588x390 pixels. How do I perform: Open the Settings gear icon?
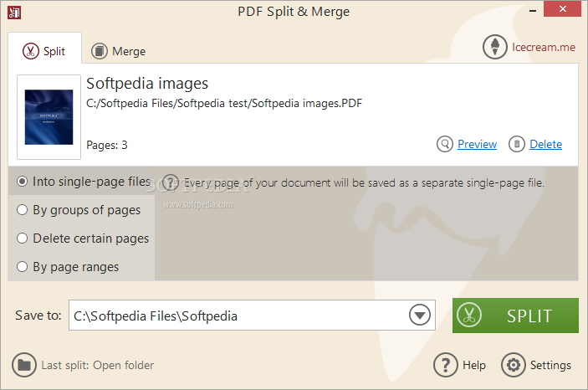coord(514,365)
